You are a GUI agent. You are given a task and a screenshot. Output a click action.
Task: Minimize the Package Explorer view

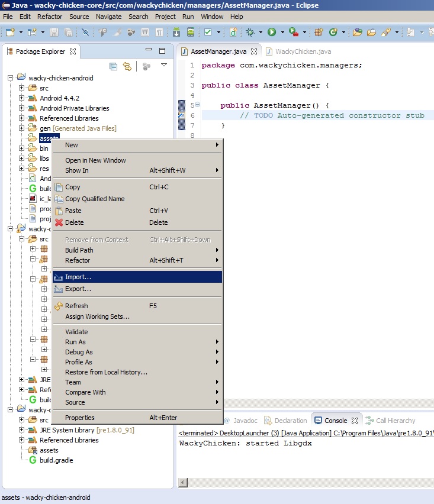(x=148, y=50)
